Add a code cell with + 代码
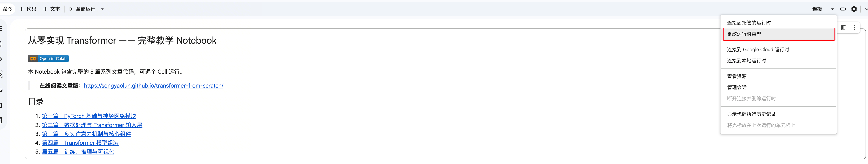Viewport: 868px width, 164px height. click(x=28, y=9)
